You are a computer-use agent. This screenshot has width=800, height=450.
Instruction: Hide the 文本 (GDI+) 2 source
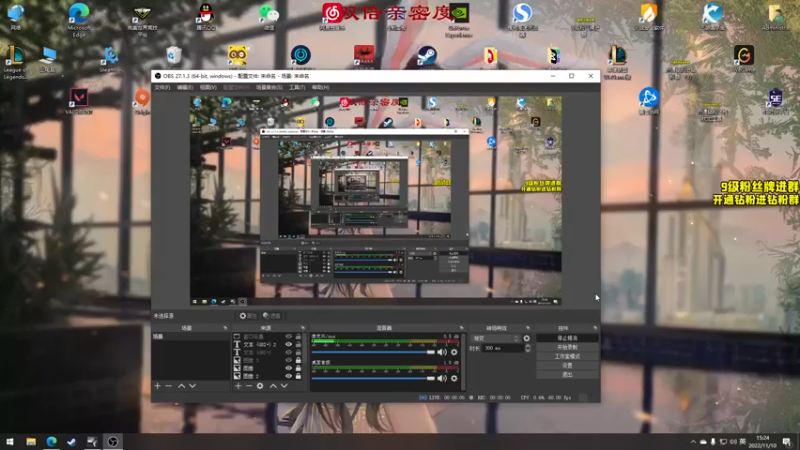[288, 344]
